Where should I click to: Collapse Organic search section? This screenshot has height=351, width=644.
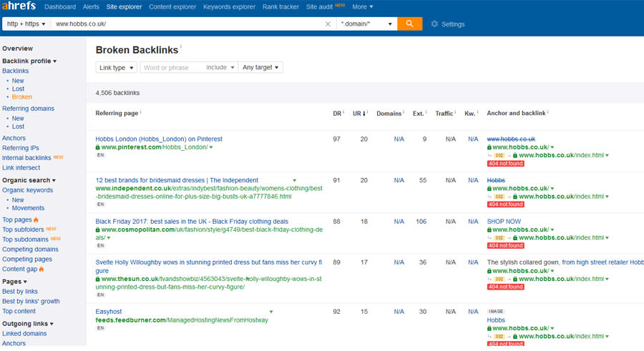[x=29, y=180]
